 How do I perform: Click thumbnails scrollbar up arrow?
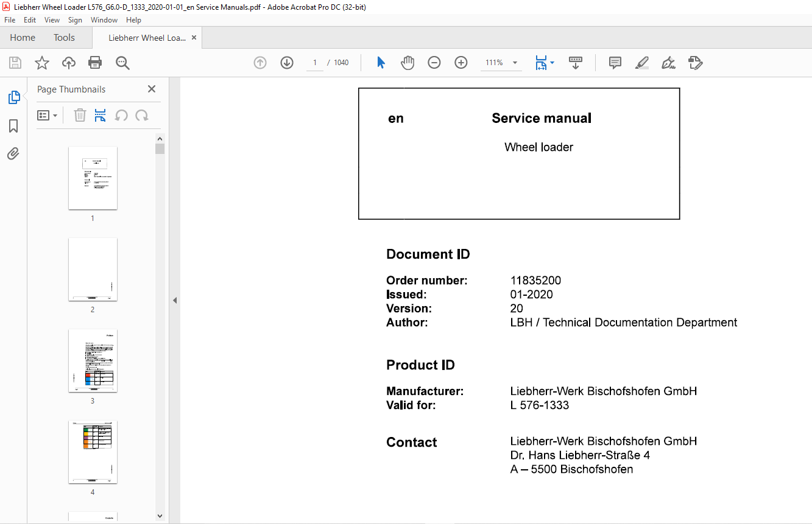tap(160, 138)
